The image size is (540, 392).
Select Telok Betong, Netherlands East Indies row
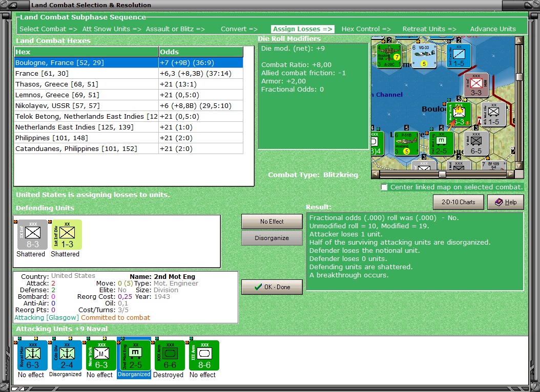(x=129, y=116)
